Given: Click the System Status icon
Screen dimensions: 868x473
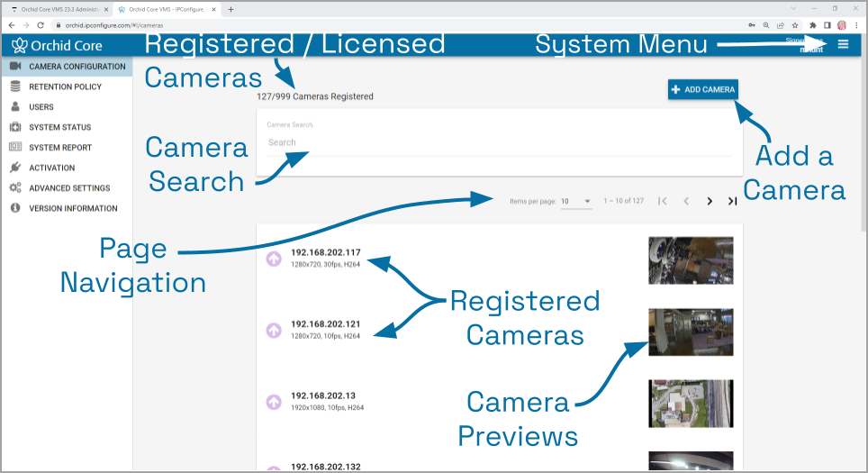Looking at the screenshot, I should point(15,127).
